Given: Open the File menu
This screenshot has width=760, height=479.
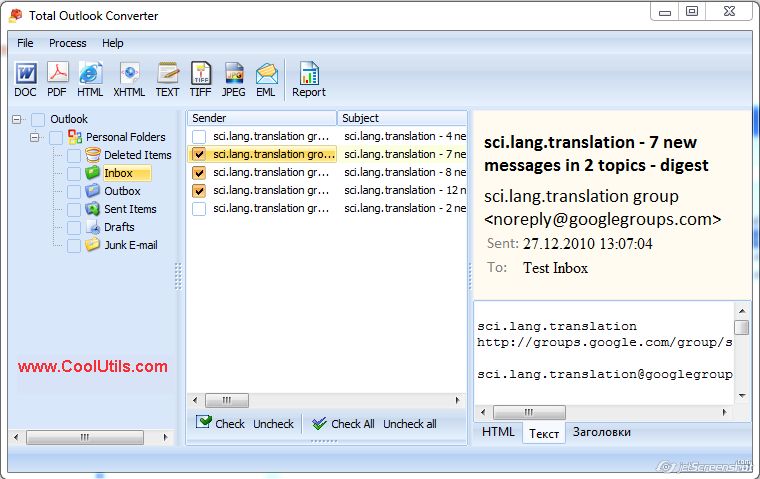Looking at the screenshot, I should point(25,43).
